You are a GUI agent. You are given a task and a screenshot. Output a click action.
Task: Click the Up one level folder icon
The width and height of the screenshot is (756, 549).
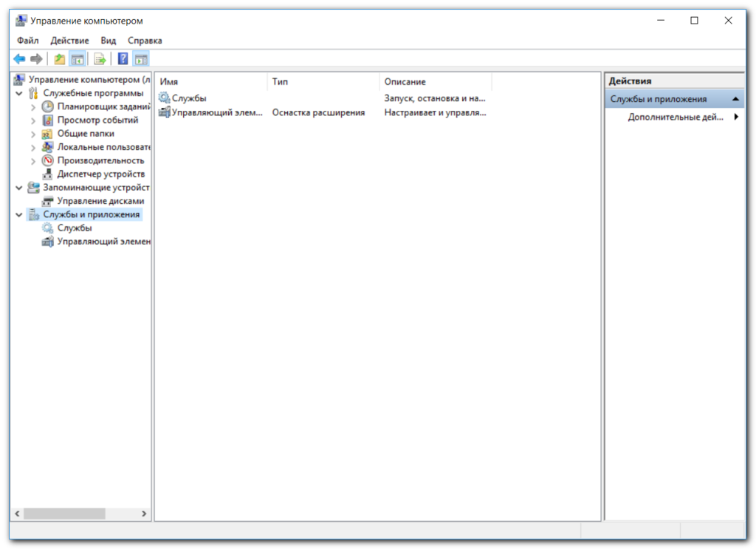tap(59, 59)
